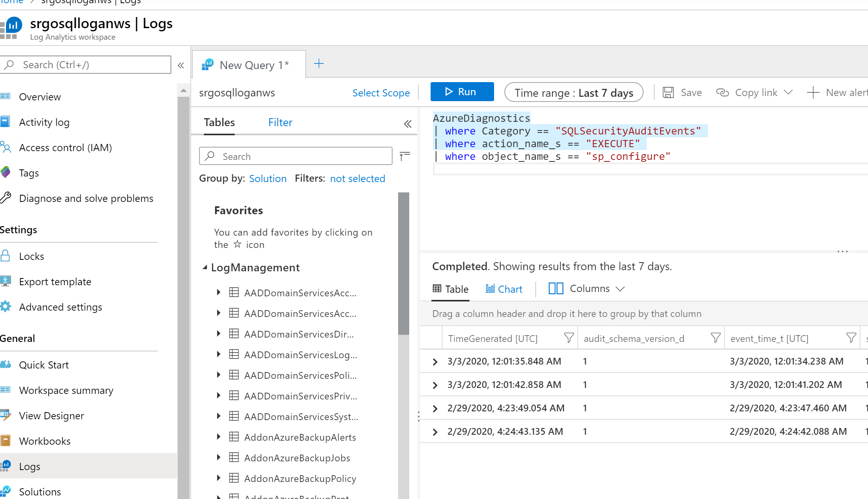Screen dimensions: 868x499
Task: Switch to the Tables tab
Action: click(x=219, y=122)
